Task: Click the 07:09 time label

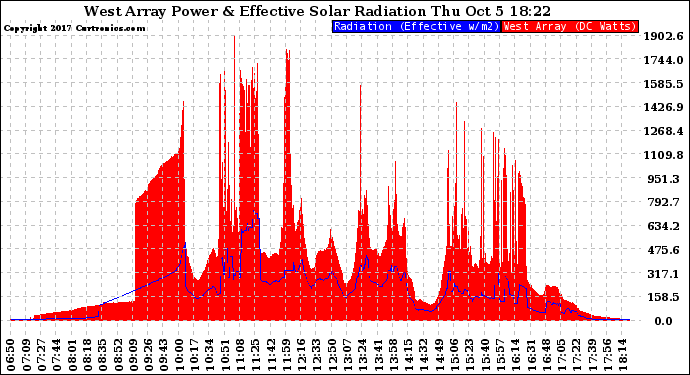Action: (26, 355)
